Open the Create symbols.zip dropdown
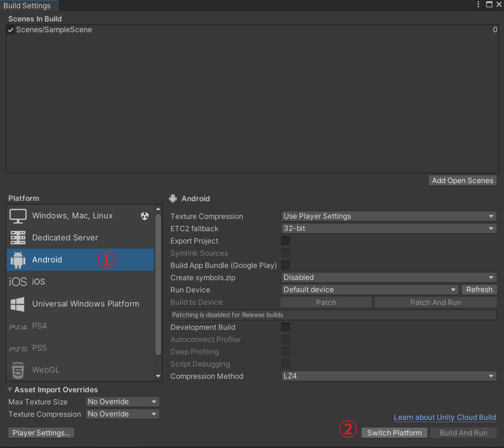This screenshot has width=504, height=448. click(x=389, y=277)
